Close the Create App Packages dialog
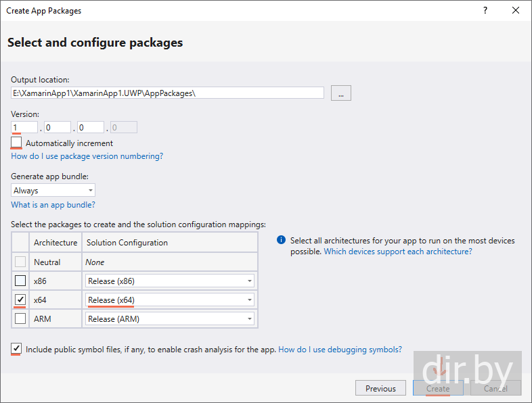The height and width of the screenshot is (403, 532). [515, 11]
